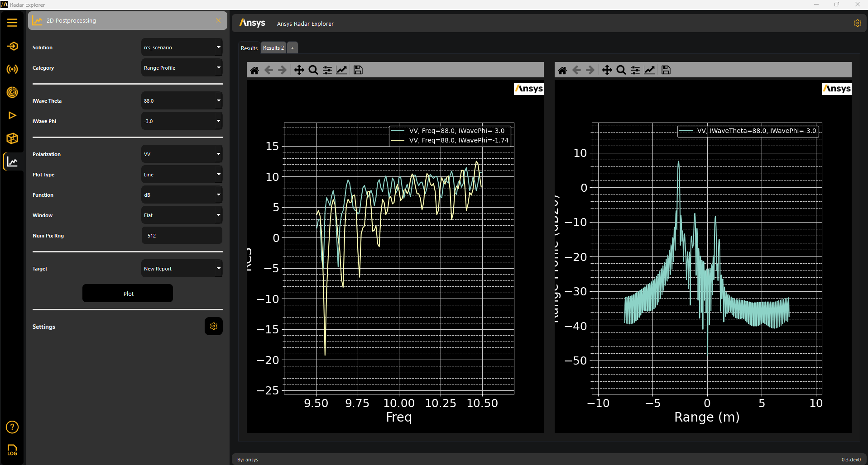Enable the pan tool on the right plot
Viewport: 868px width, 465px height.
[x=607, y=70]
